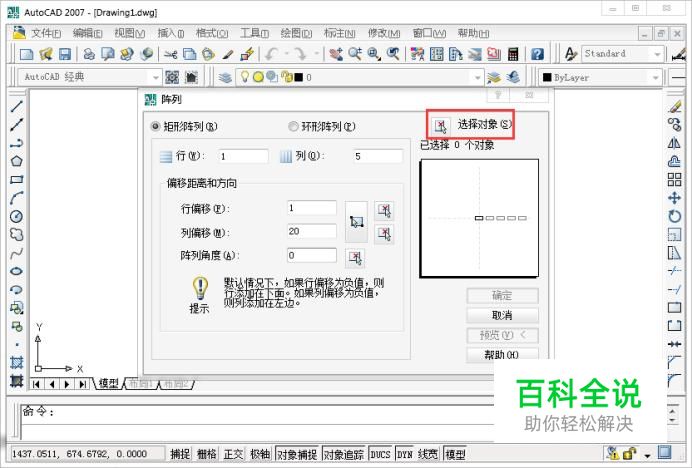The height and width of the screenshot is (468, 692).
Task: Toggle Ortho (正交) mode
Action: click(233, 453)
